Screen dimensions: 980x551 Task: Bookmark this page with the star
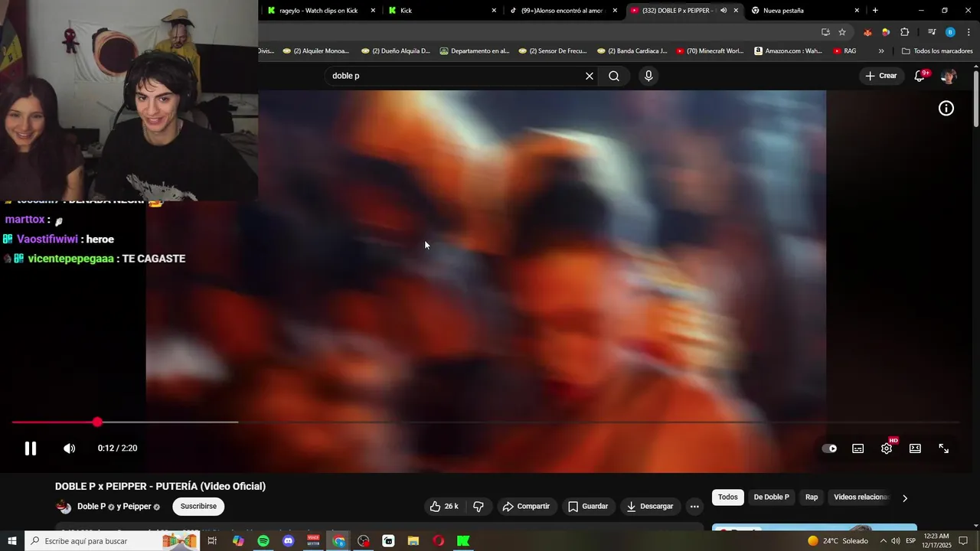(842, 32)
